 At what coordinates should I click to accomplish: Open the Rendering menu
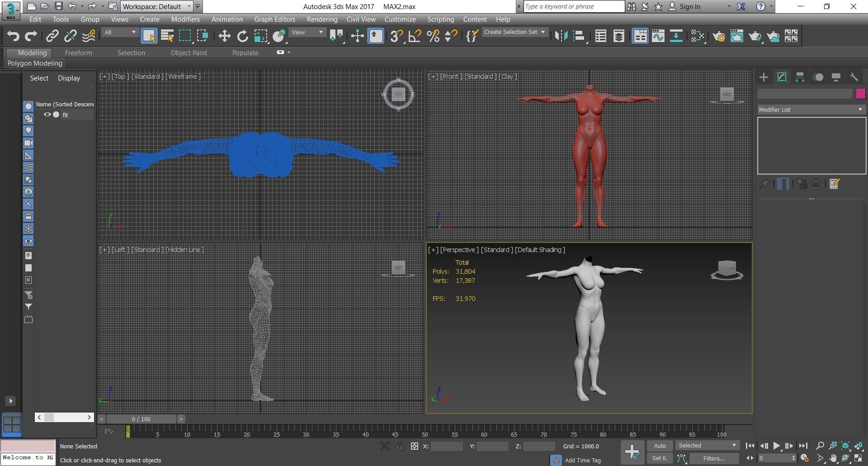[322, 19]
